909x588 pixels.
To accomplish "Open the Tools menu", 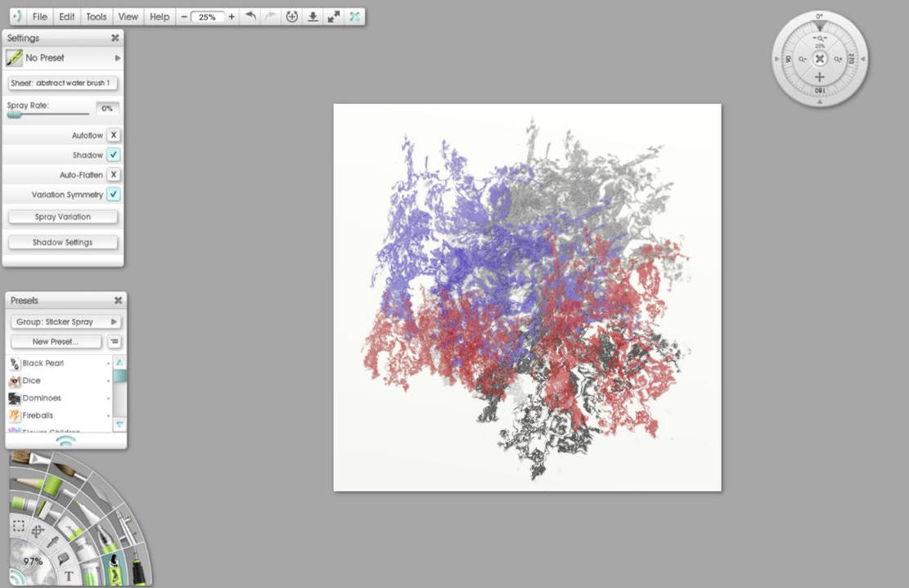I will point(96,16).
